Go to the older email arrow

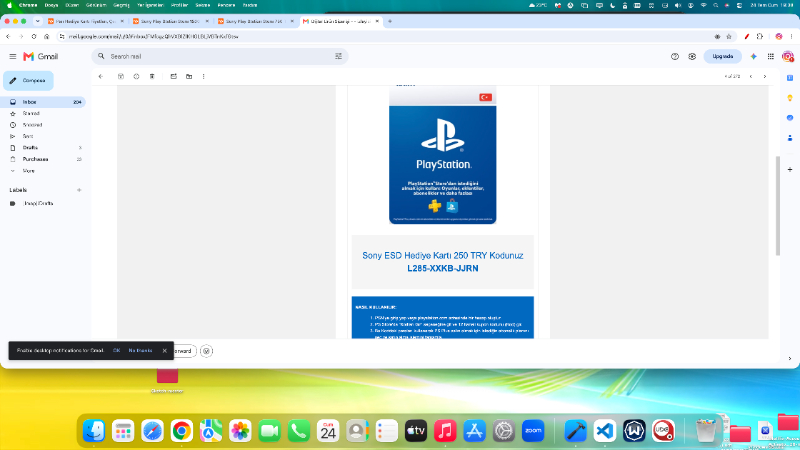tap(765, 77)
